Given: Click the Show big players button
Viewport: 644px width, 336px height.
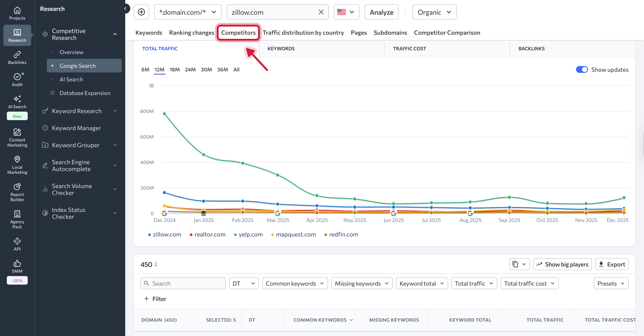Looking at the screenshot, I should pos(562,264).
